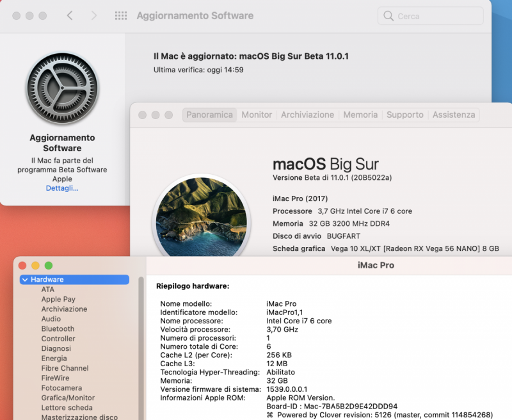Close the iMac Pro System Information window
This screenshot has height=420, width=512.
point(22,266)
